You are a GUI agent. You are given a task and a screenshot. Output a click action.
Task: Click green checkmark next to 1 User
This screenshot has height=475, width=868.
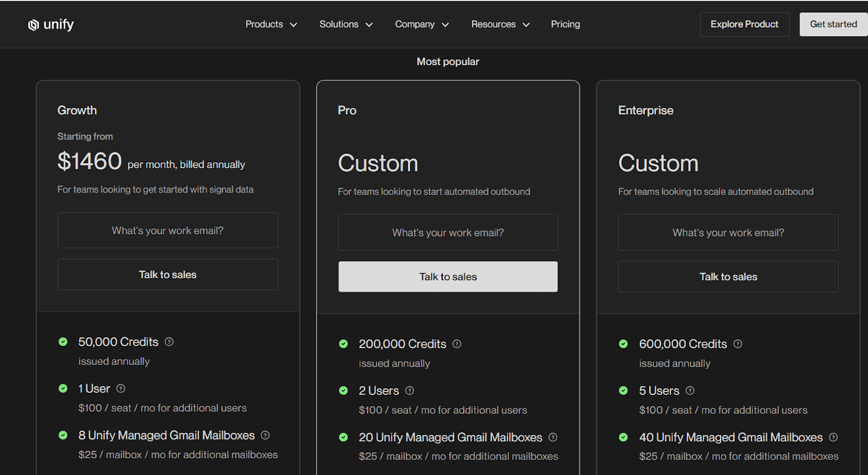click(63, 388)
